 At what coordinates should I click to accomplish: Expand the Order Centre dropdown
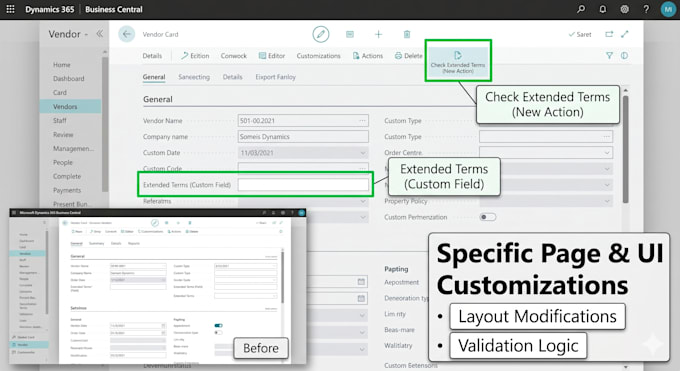(x=607, y=153)
